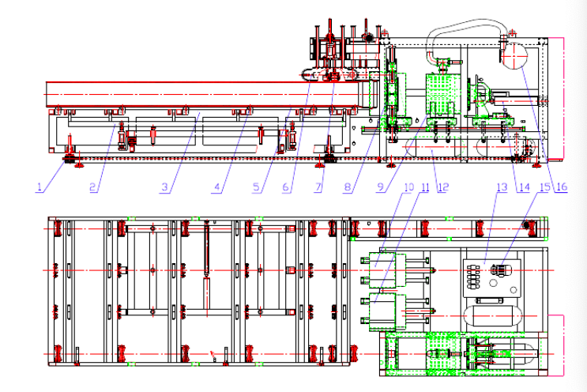The image size is (587, 392).
Task: Click callout number 1 label
Action: [38, 187]
